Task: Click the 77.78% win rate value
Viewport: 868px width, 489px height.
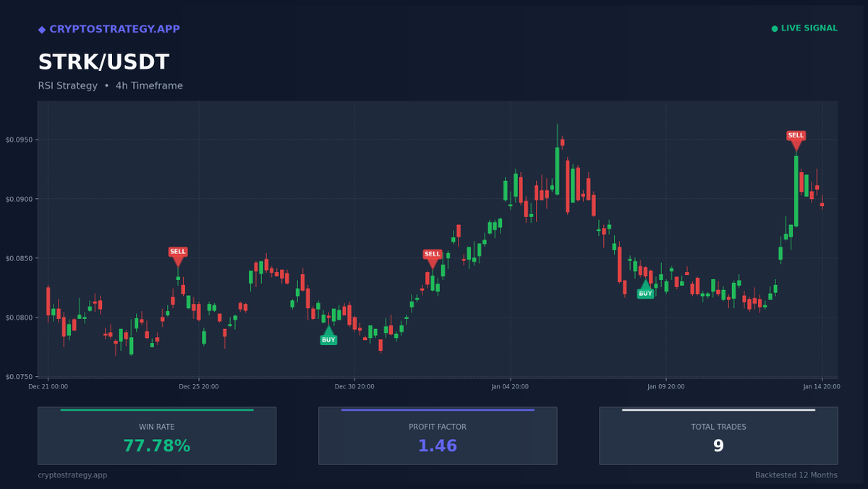Action: [157, 447]
